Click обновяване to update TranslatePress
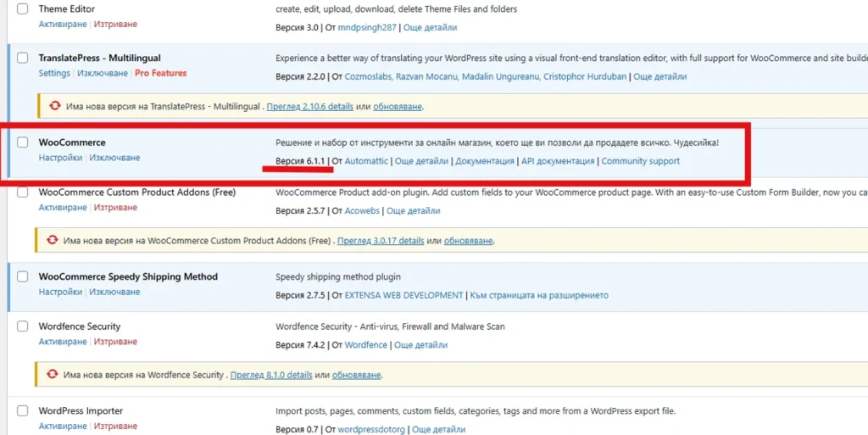The image size is (868, 435). (x=398, y=107)
